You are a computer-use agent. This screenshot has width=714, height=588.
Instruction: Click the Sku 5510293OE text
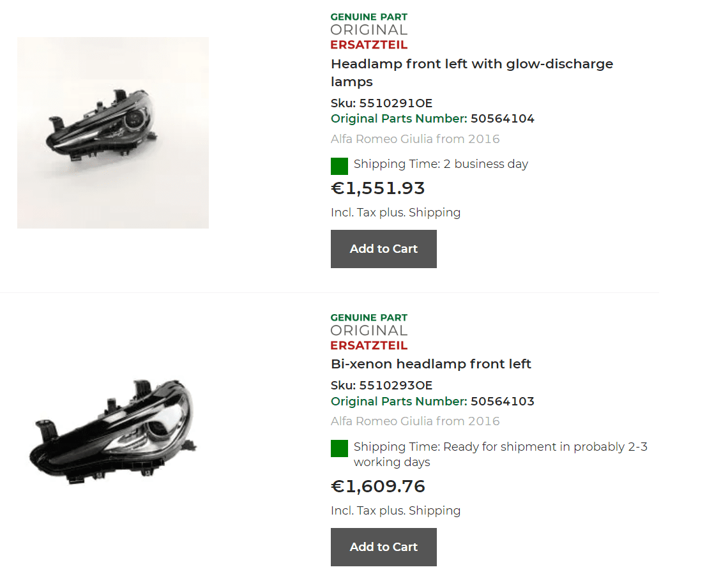[381, 385]
